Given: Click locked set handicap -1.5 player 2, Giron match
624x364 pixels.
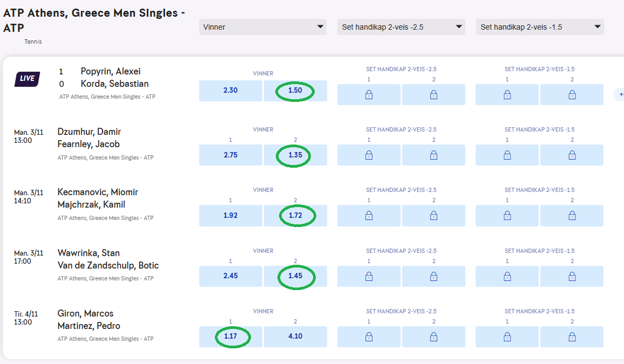Looking at the screenshot, I should click(572, 337).
